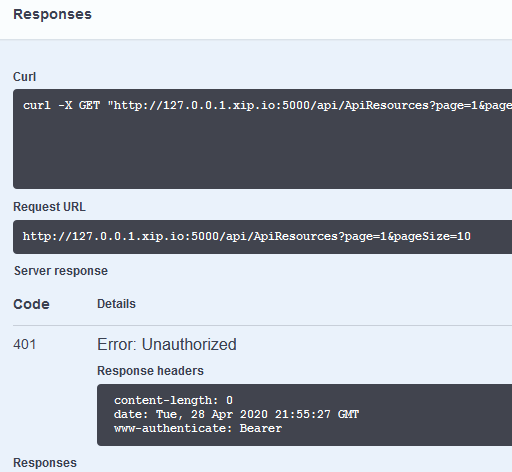Select the date header line, Tue 28 Apr 2020
Viewport: 512px width, 472px height.
pos(236,414)
